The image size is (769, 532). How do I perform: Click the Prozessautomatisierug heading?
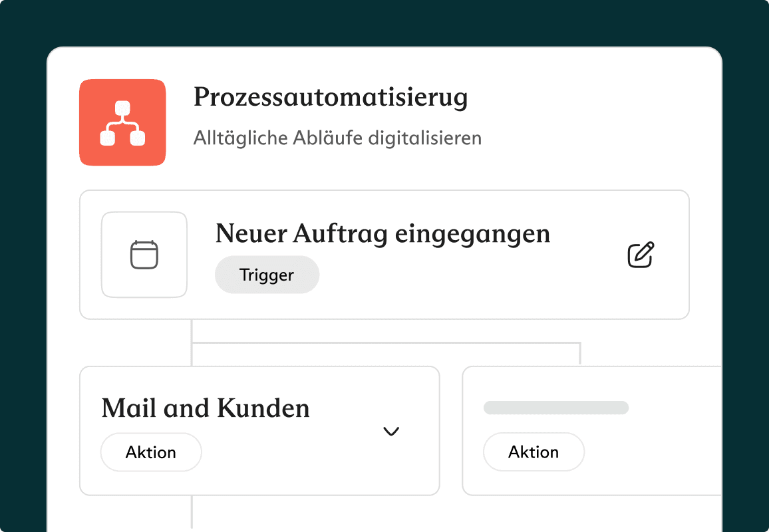coord(331,98)
